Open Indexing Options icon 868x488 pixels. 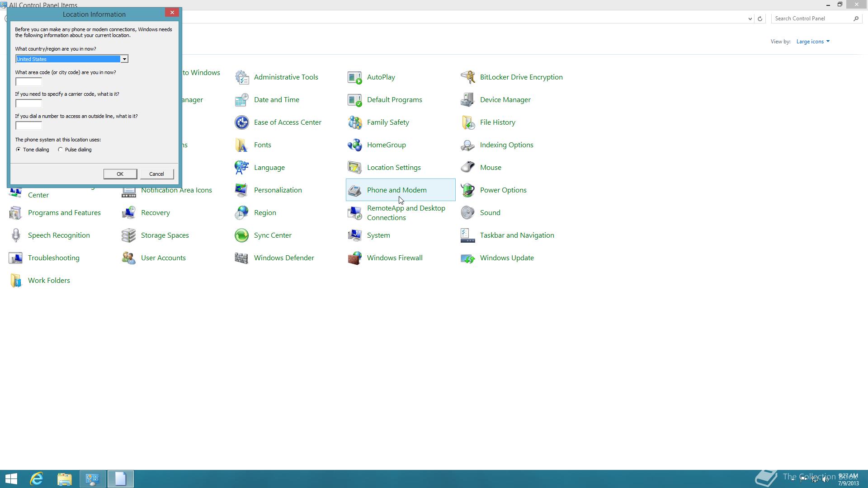468,145
